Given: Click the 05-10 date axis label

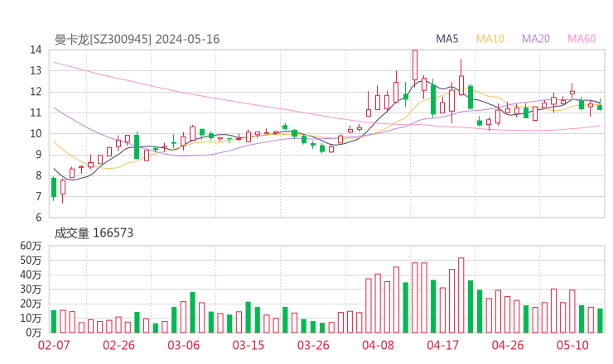Looking at the screenshot, I should point(572,345).
